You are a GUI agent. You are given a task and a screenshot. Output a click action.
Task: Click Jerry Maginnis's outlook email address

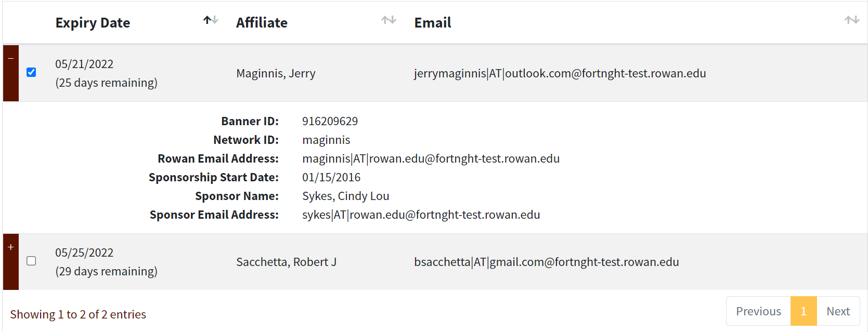point(560,73)
